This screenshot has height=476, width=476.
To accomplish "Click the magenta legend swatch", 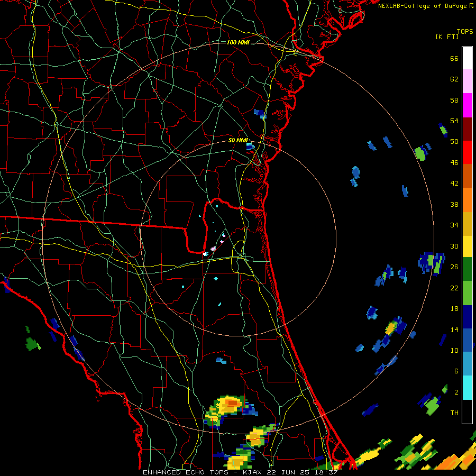I will click(467, 105).
